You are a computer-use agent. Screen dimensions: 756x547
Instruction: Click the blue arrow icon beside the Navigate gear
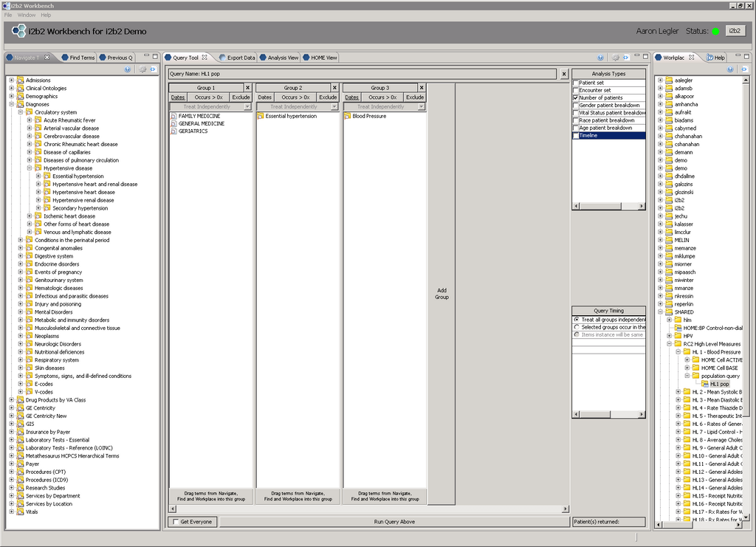(154, 69)
